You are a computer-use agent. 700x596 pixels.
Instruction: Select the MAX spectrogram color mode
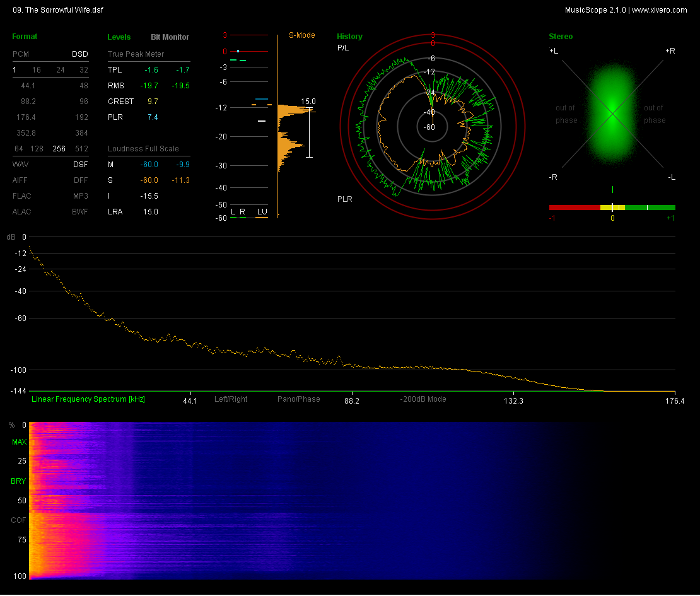coord(19,443)
